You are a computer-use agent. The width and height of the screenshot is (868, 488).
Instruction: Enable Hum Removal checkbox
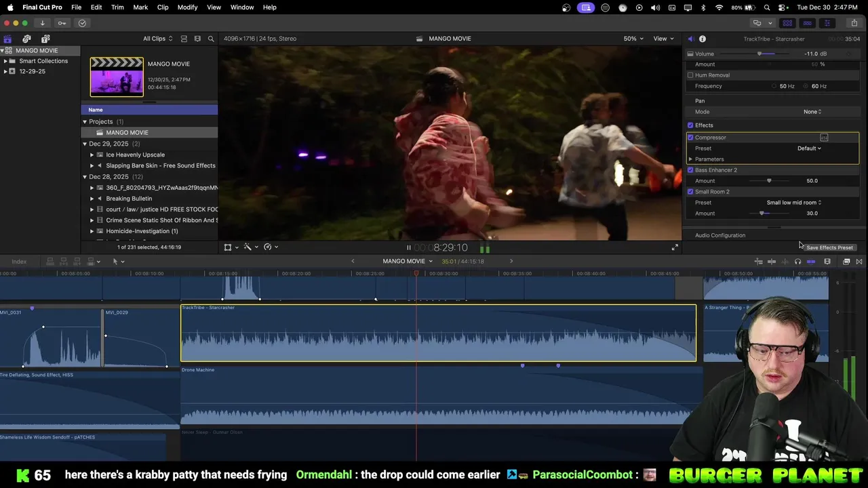point(690,75)
